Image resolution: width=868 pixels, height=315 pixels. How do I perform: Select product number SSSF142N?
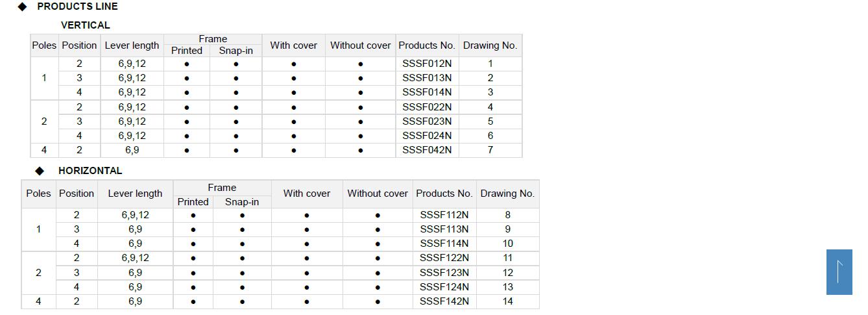pos(444,301)
